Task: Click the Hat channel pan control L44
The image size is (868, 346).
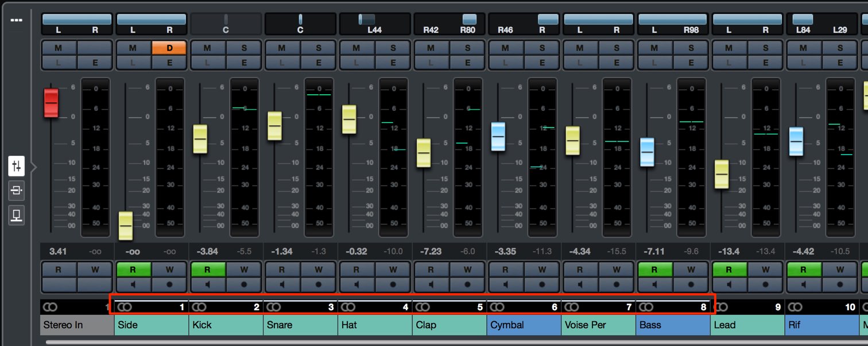Action: [x=375, y=24]
